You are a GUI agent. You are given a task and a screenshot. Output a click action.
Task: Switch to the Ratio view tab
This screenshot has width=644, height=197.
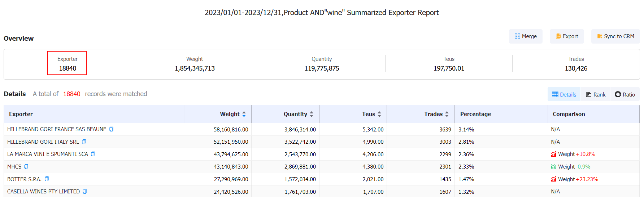click(x=625, y=94)
